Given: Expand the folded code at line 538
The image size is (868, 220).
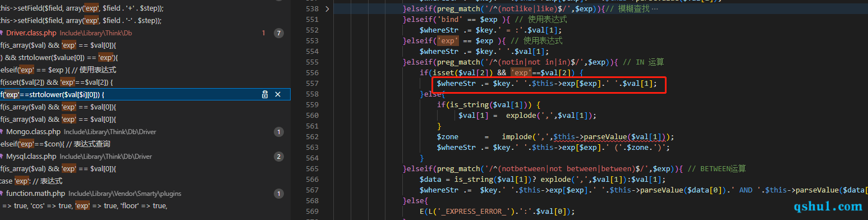Looking at the screenshot, I should coord(328,9).
